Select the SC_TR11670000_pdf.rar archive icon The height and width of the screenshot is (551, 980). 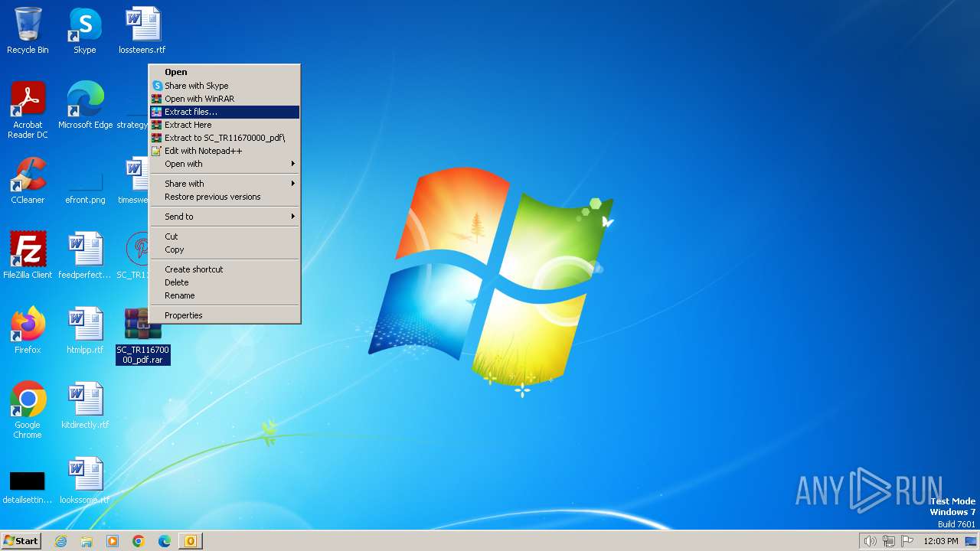[x=143, y=337]
